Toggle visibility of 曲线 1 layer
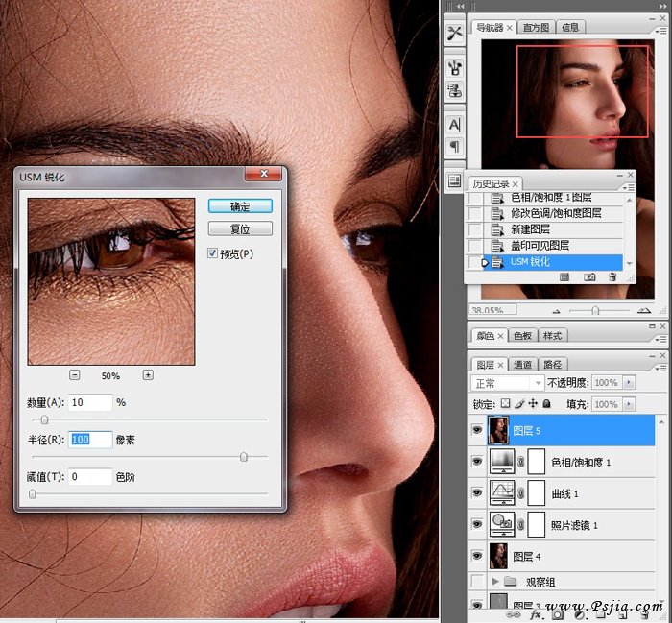The image size is (672, 623). pos(477,493)
